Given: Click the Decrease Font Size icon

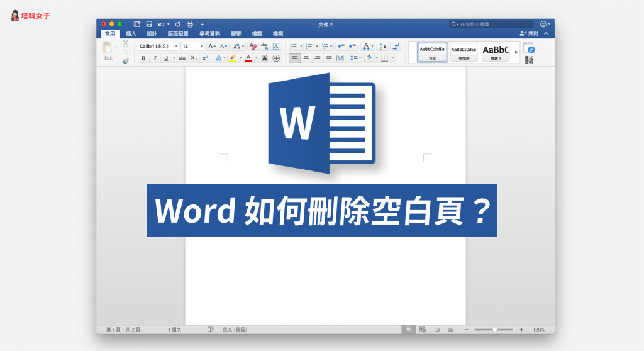Looking at the screenshot, I should click(223, 47).
